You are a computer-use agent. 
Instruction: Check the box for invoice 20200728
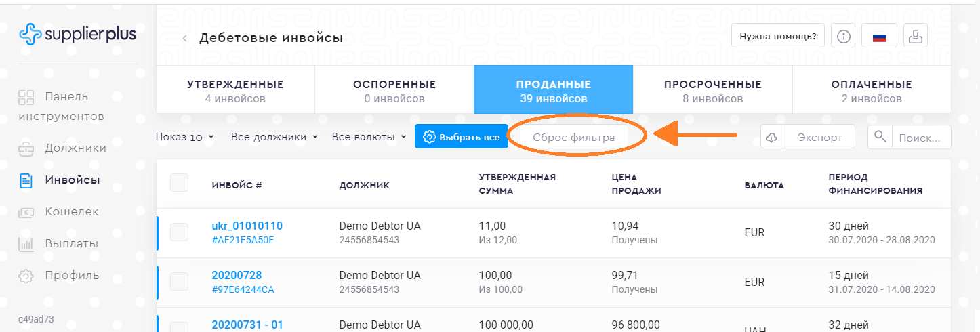[180, 282]
